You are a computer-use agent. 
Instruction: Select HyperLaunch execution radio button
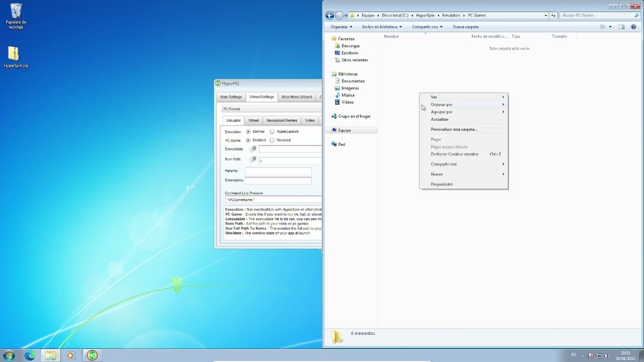click(x=272, y=131)
